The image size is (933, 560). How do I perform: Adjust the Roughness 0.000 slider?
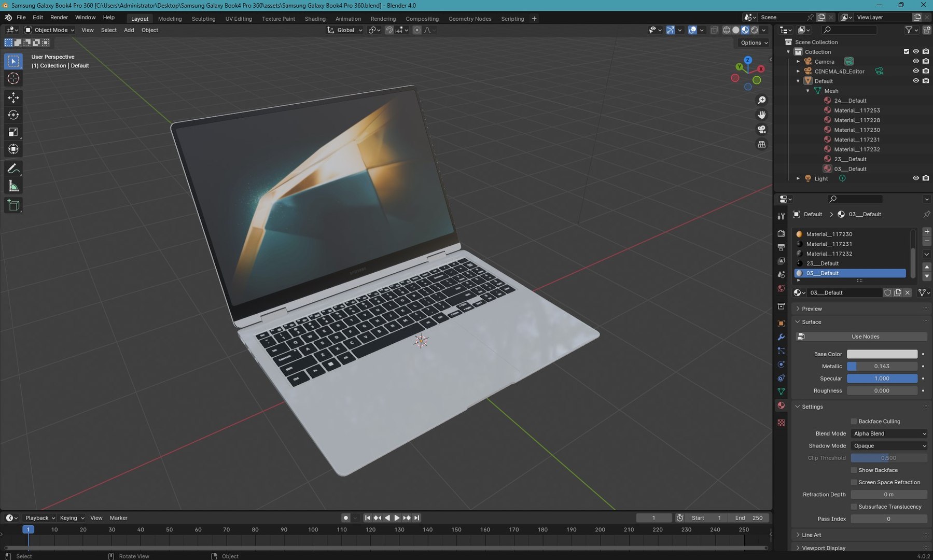click(882, 391)
